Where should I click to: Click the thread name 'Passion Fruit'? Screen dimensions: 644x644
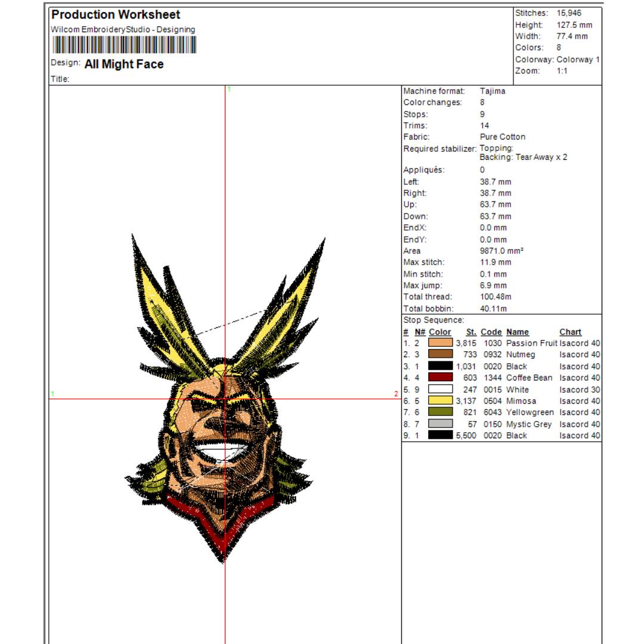(x=531, y=343)
